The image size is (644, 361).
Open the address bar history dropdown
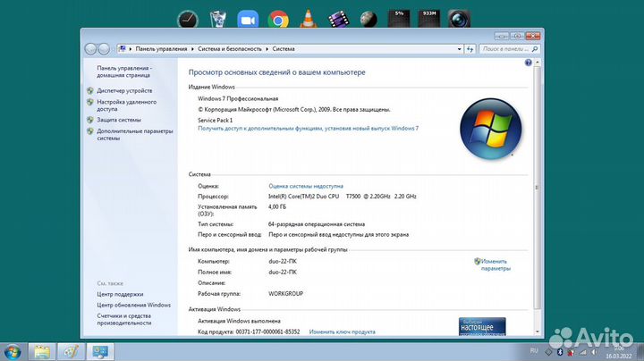(459, 49)
